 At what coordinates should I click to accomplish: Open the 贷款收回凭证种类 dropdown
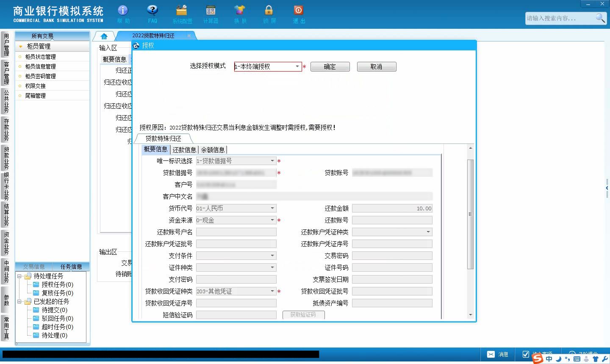pyautogui.click(x=273, y=291)
